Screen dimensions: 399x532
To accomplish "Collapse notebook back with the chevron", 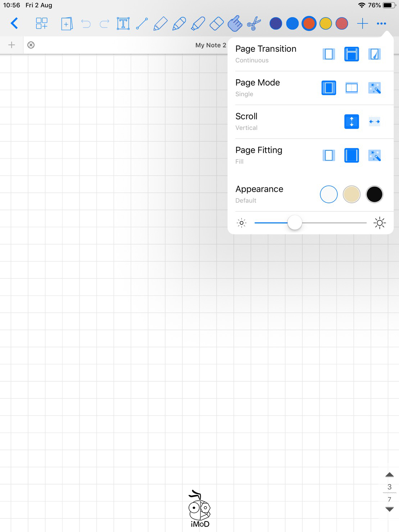I will [x=14, y=23].
